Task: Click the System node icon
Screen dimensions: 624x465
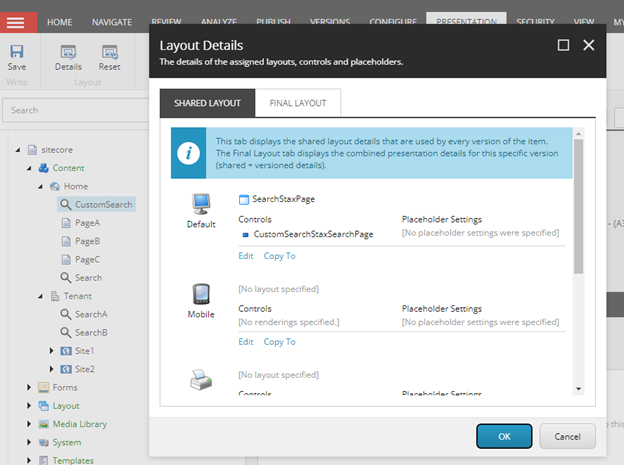Action: (43, 442)
